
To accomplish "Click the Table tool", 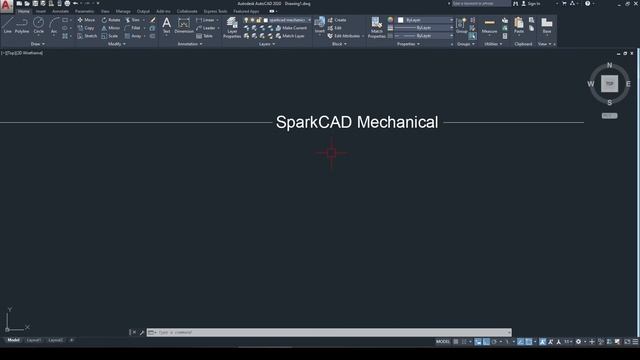I will (204, 36).
